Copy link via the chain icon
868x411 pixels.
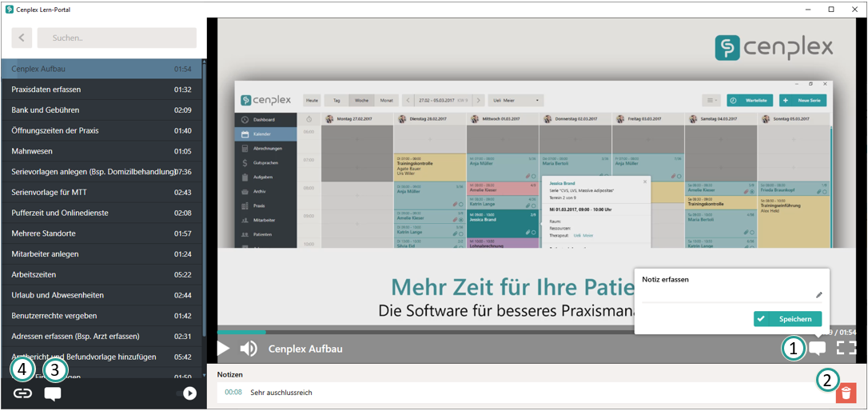(22, 394)
